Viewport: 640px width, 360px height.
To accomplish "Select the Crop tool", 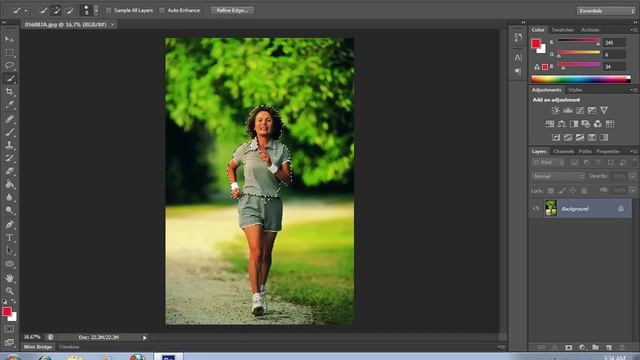I will (9, 91).
